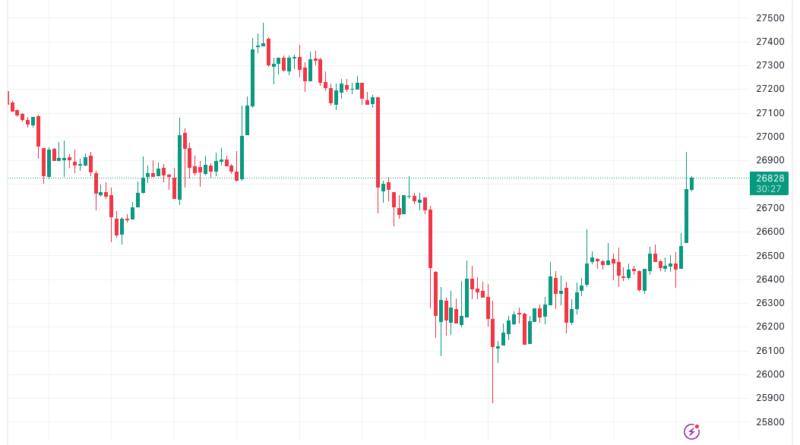Click the 26000 price axis label

[x=768, y=375]
